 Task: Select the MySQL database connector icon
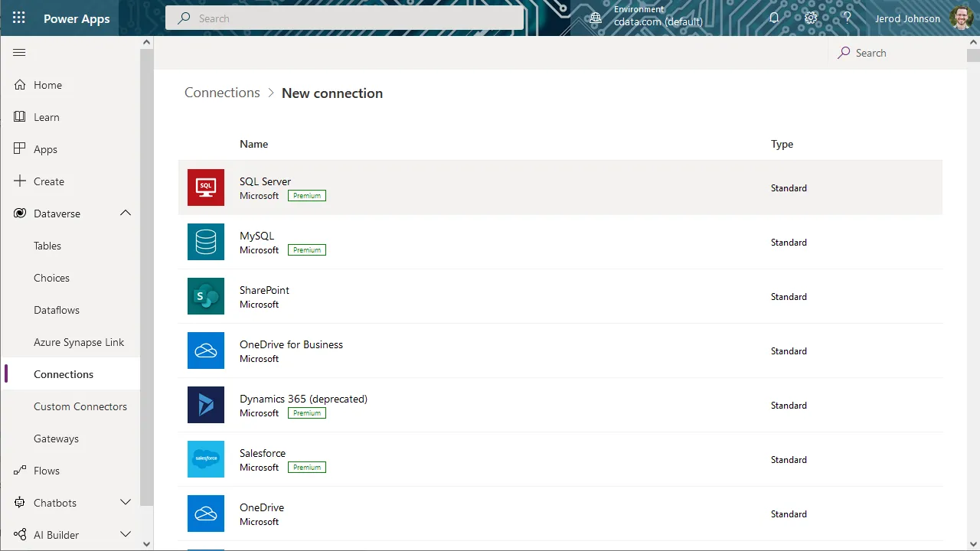tap(206, 242)
